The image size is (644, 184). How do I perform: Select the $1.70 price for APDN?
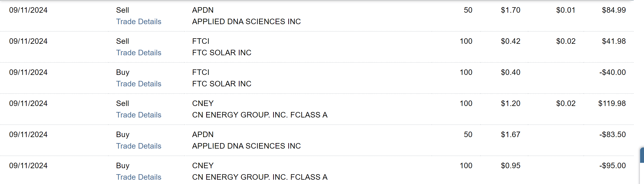coord(510,10)
